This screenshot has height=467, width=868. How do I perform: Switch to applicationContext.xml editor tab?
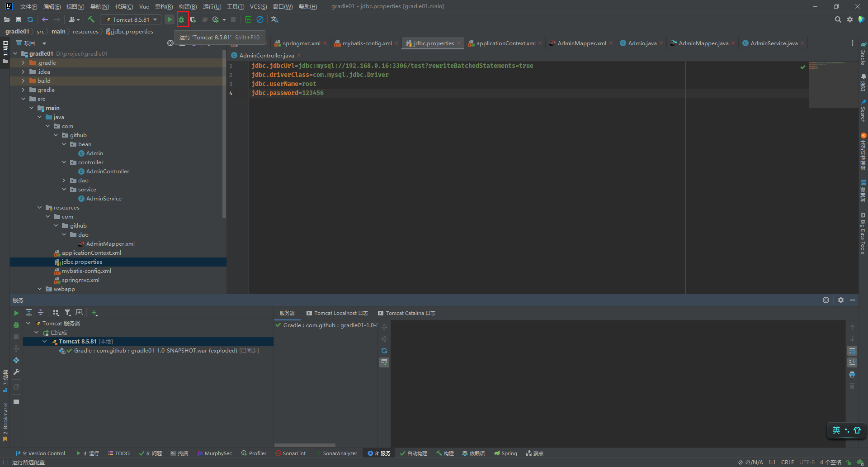click(505, 43)
